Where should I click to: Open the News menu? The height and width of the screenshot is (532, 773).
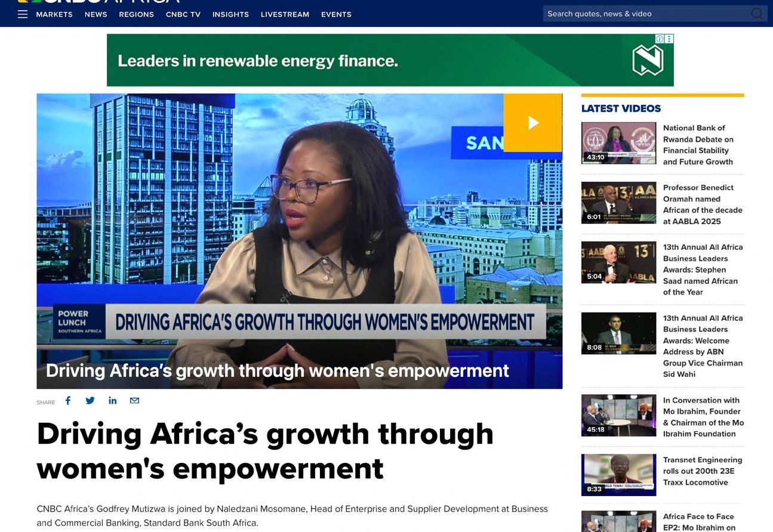96,14
